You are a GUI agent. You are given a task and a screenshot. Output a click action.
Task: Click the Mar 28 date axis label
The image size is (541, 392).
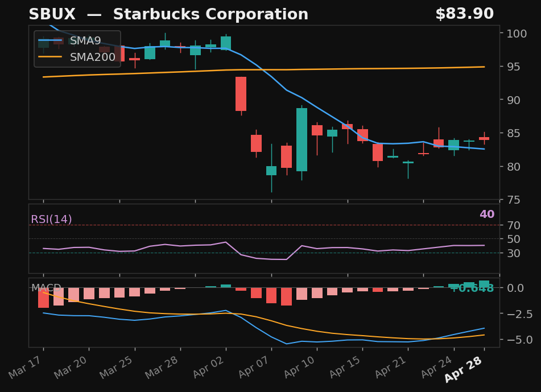(x=163, y=367)
